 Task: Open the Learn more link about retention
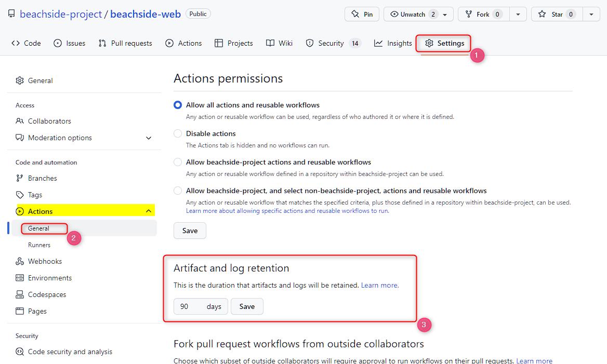pos(379,285)
